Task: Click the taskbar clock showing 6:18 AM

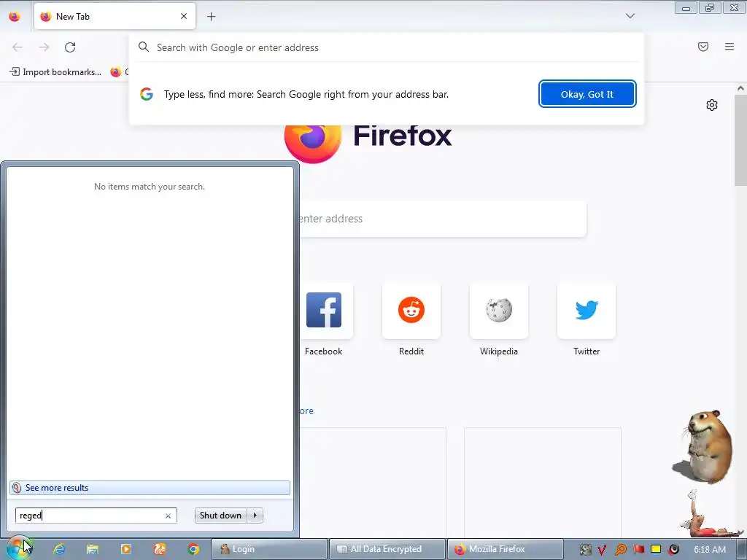Action: (x=710, y=550)
